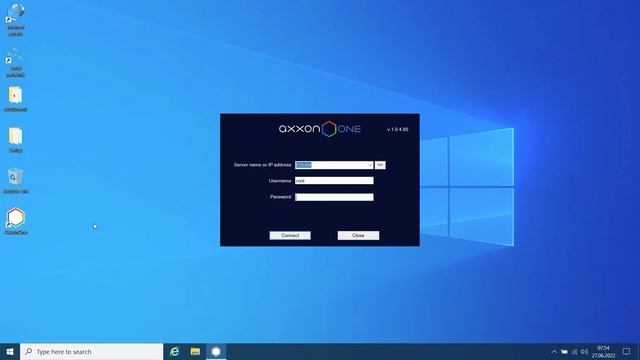Select the globe shortcut desktop icon
Image resolution: width=640 pixels, height=360 pixels.
point(16,20)
